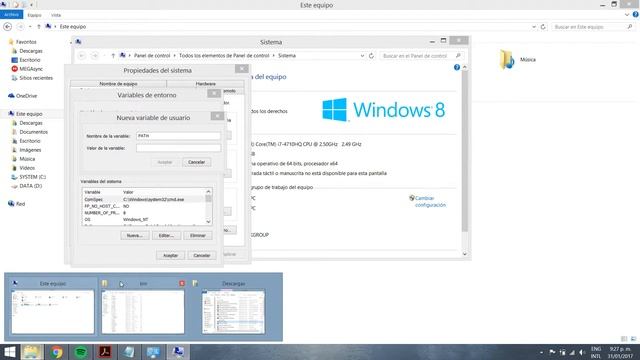This screenshot has width=640, height=360.
Task: Click Cancelar in Nueva variable de usuario
Action: point(196,162)
